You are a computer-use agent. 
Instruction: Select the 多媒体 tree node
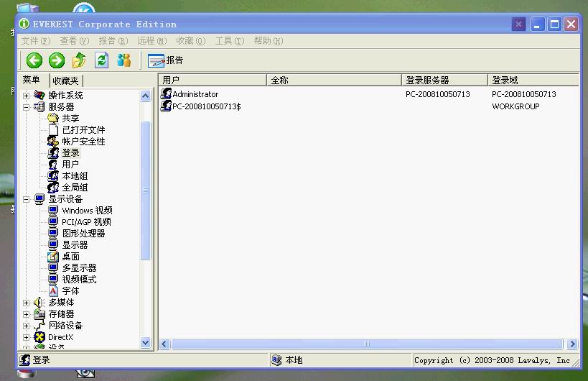coord(62,303)
